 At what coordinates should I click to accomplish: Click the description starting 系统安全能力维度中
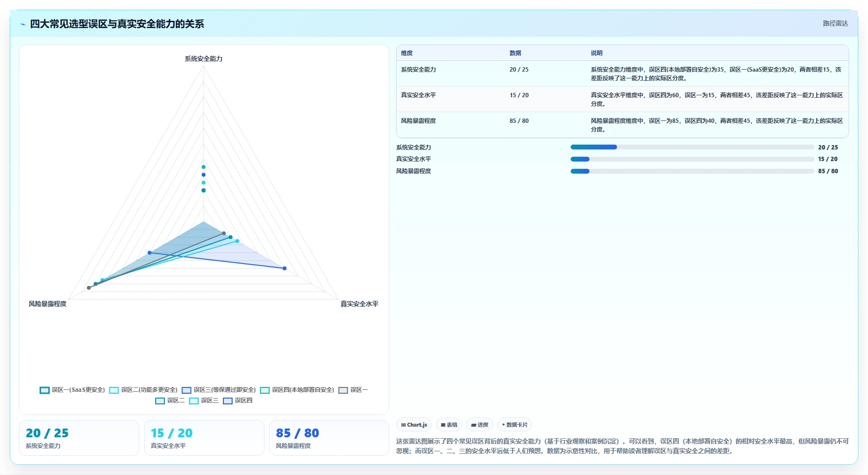click(x=716, y=74)
